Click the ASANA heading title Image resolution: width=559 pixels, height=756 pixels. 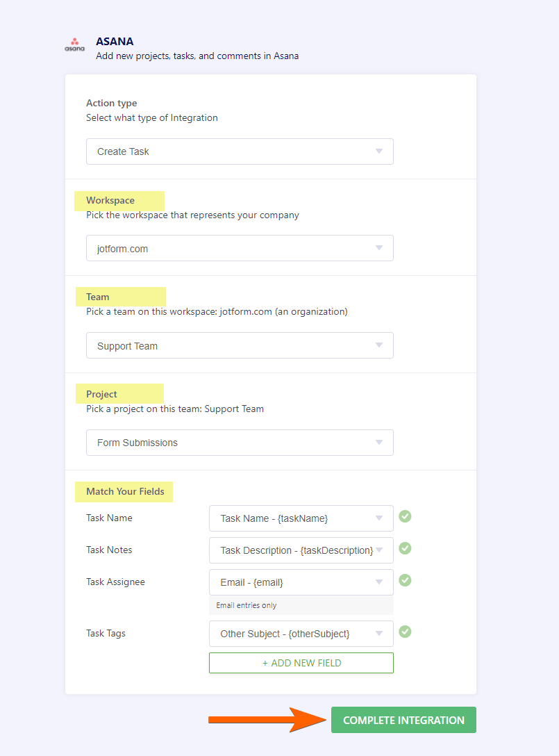click(x=115, y=42)
